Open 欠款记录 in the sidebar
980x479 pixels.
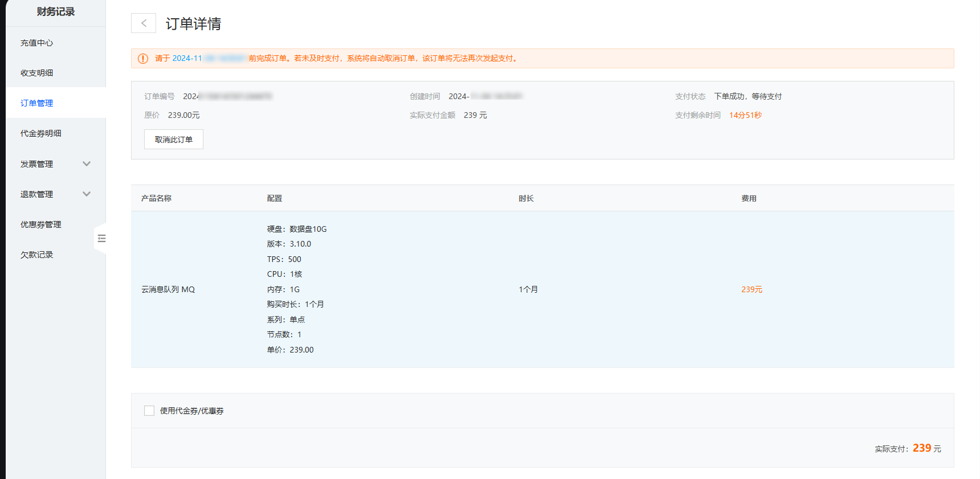pos(37,255)
